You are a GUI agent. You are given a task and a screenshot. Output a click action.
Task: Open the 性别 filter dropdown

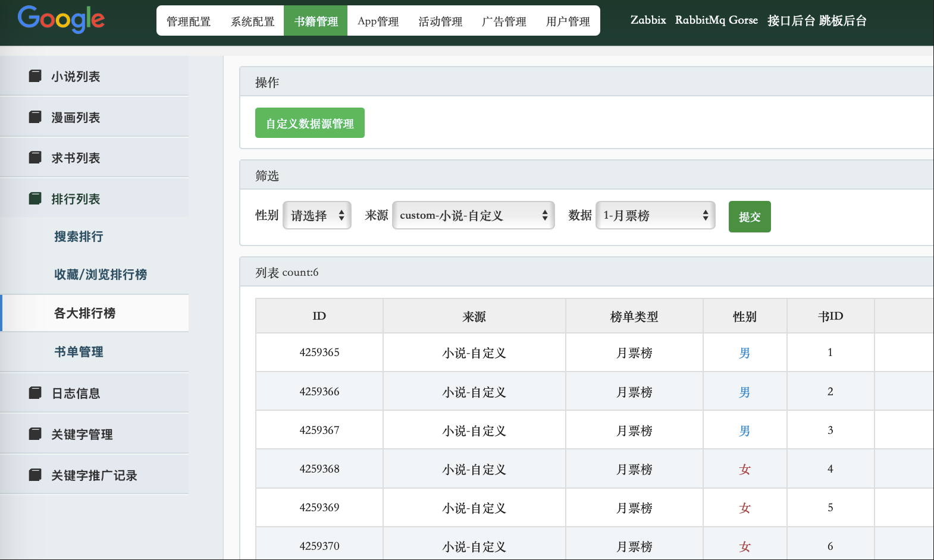(317, 215)
